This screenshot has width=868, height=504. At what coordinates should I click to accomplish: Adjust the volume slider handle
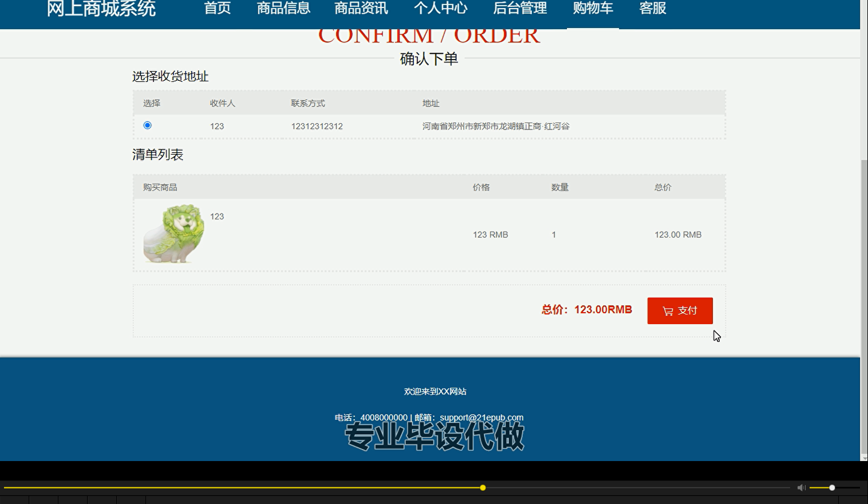click(x=831, y=487)
